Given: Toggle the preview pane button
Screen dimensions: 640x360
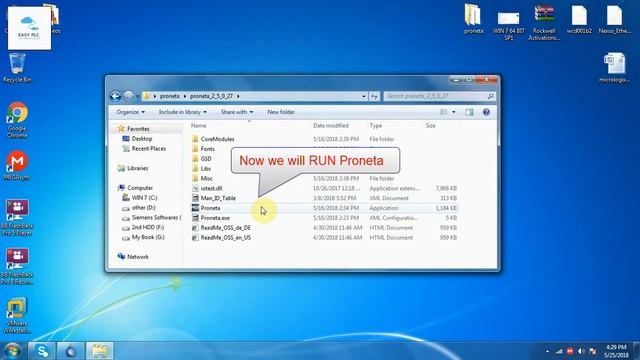Looking at the screenshot, I should click(469, 112).
